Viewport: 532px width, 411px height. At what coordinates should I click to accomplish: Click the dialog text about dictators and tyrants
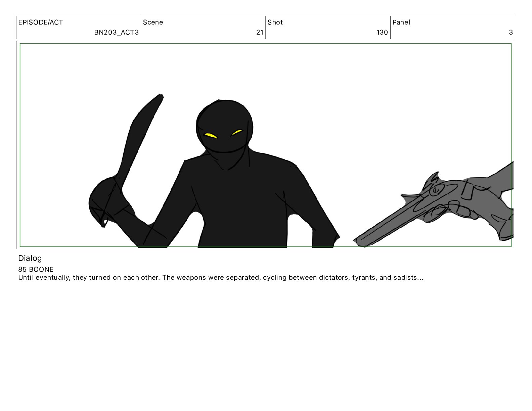221,278
